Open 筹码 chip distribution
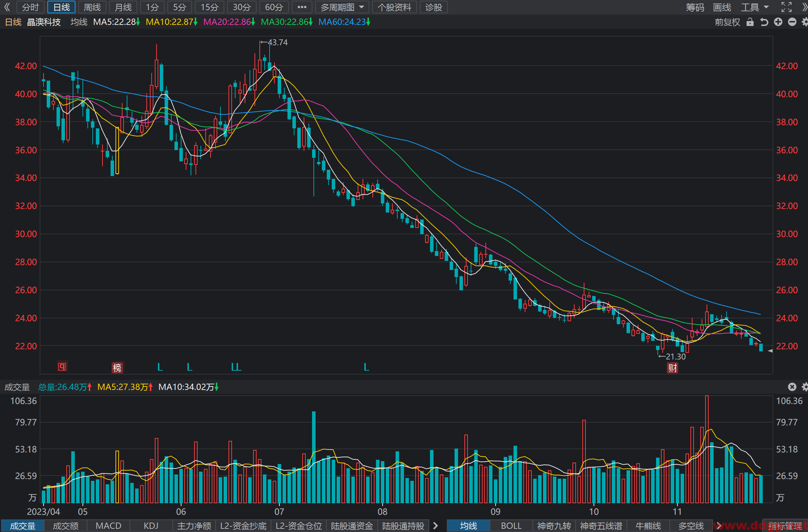Screen dimensions: 808x532 [x=695, y=7]
